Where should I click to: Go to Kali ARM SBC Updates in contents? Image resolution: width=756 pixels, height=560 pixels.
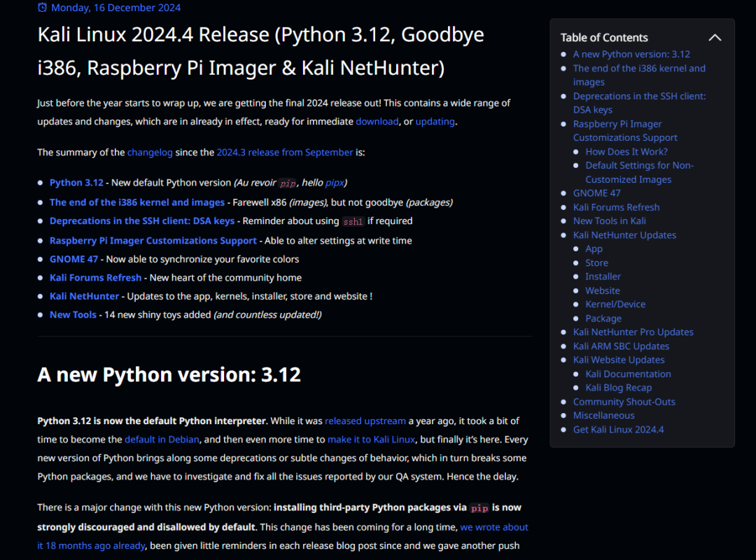tap(621, 346)
